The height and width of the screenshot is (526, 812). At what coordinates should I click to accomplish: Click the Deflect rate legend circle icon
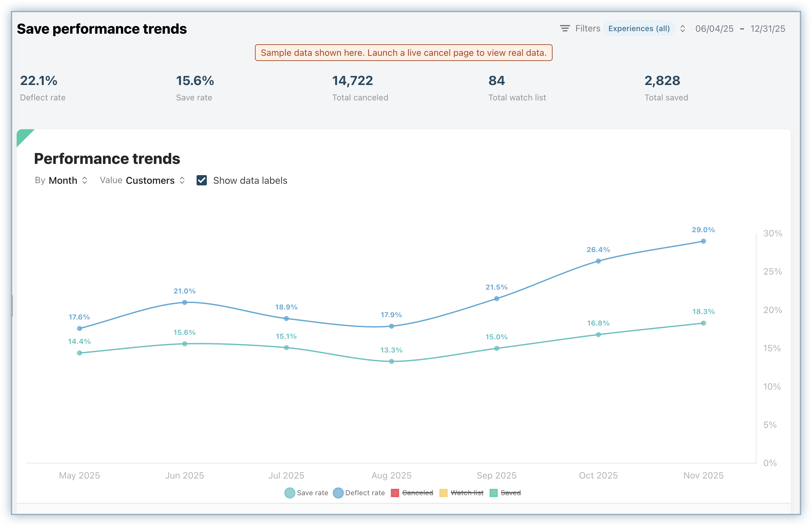pos(338,493)
